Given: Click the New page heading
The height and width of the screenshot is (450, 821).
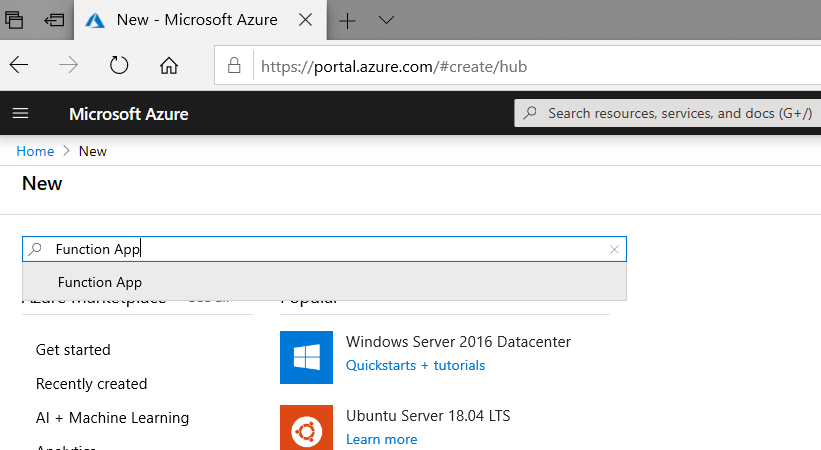Looking at the screenshot, I should click(42, 183).
